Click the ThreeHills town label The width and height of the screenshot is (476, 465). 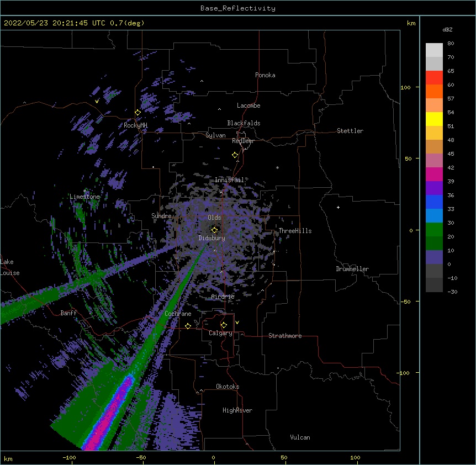[295, 231]
